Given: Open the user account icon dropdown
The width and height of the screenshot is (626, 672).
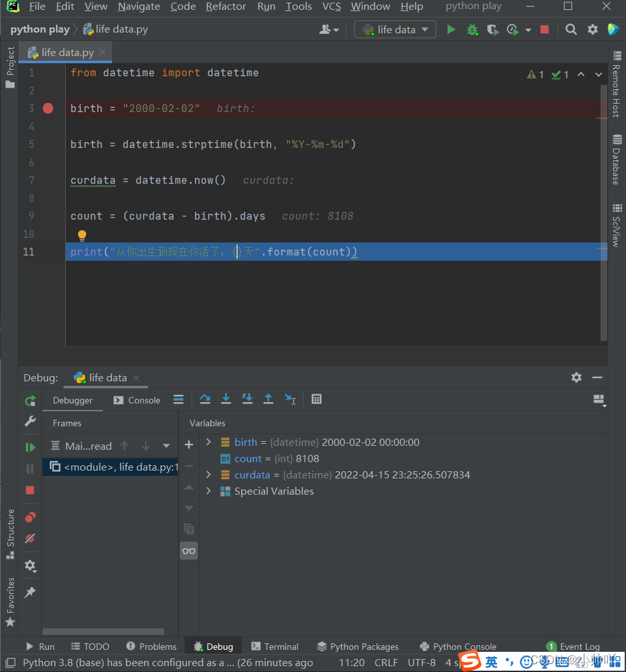Looking at the screenshot, I should coord(329,29).
